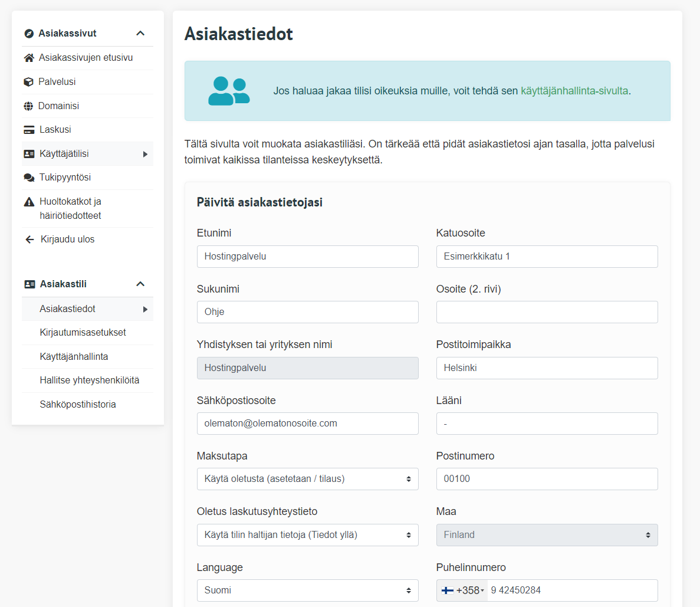Click the Sähköpostiosoite input field
This screenshot has height=607, width=700.
(308, 424)
